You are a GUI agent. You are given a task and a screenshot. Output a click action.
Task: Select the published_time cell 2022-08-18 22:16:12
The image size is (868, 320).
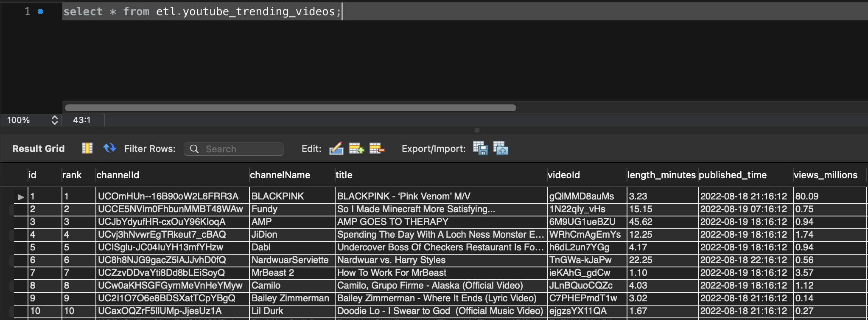(x=745, y=260)
